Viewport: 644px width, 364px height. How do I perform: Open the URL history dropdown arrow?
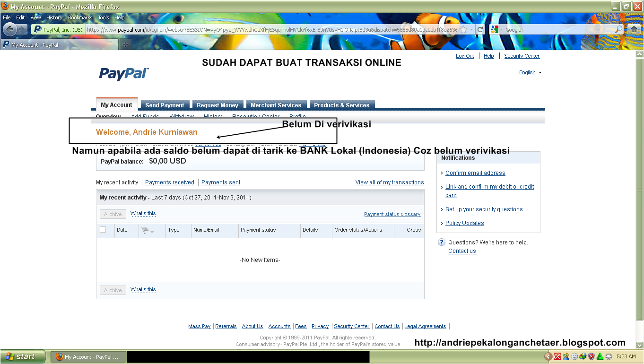[471, 29]
